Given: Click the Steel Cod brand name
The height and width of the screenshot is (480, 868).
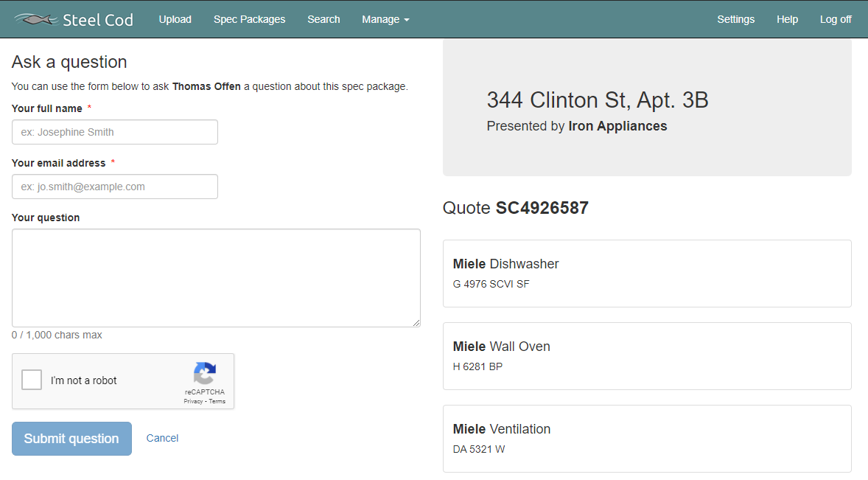Looking at the screenshot, I should pyautogui.click(x=97, y=20).
